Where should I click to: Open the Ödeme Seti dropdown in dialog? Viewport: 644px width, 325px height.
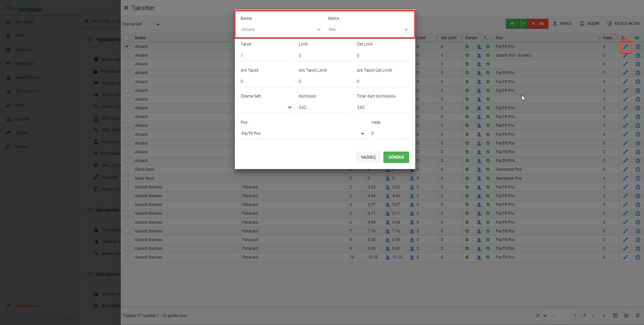tap(266, 107)
